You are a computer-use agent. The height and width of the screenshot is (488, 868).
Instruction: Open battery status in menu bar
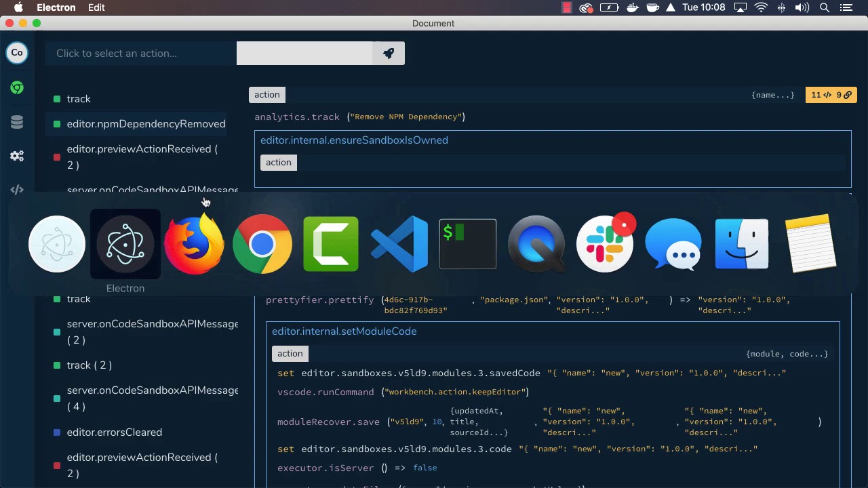tap(609, 7)
